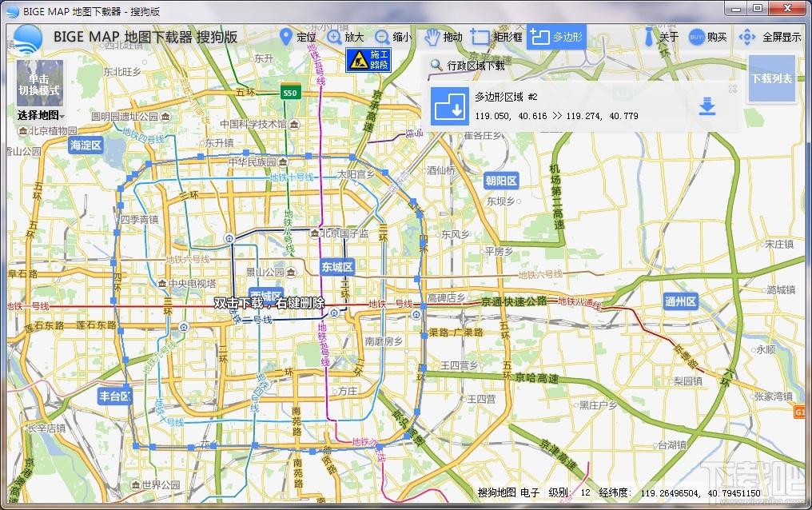Screen dimensions: 812x510
Task: Click the 东北旺乡 place label
Action: tap(122, 71)
